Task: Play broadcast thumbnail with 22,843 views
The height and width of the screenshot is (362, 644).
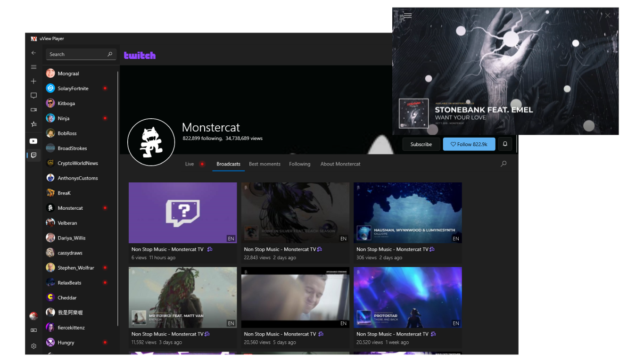Action: tap(296, 213)
